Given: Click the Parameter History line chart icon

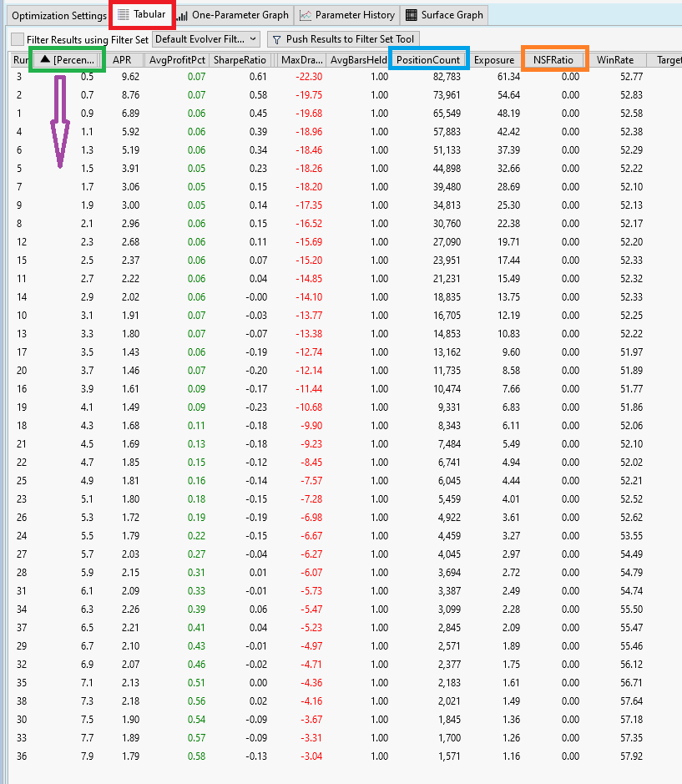Looking at the screenshot, I should point(306,16).
